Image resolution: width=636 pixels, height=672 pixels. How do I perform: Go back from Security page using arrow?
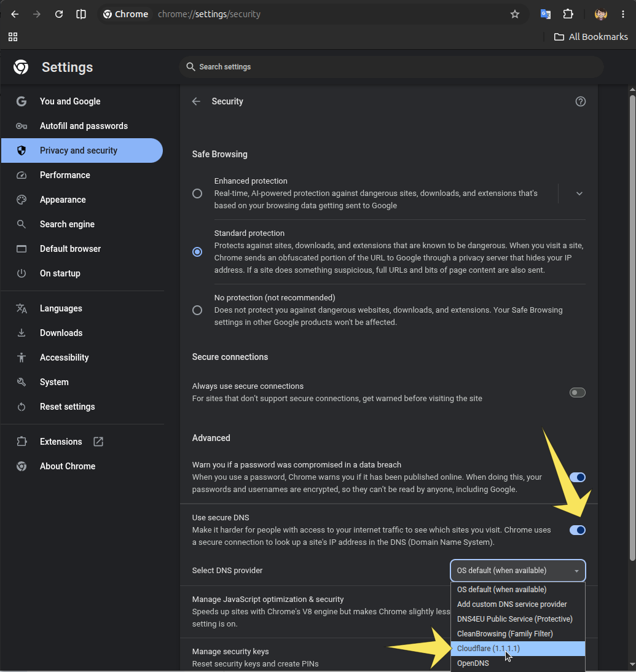coord(196,101)
